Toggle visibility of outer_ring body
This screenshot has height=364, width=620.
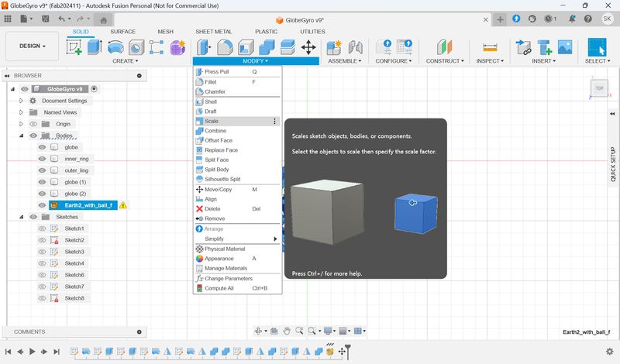(x=42, y=170)
